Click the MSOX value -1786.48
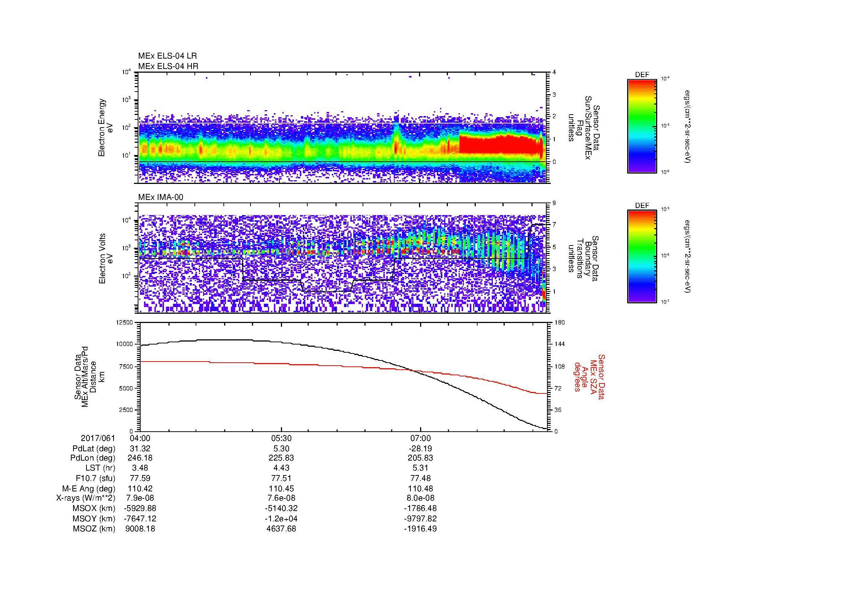The image size is (868, 613). 420,508
